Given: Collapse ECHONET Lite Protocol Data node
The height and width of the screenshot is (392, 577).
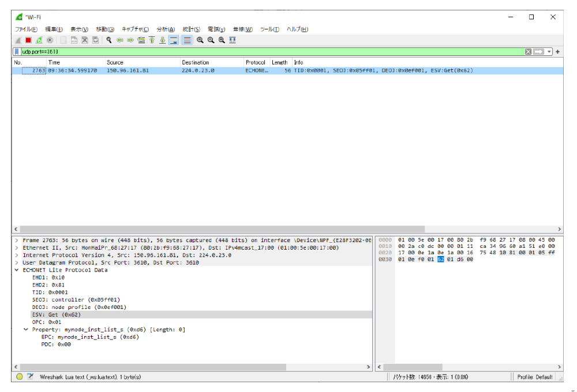Looking at the screenshot, I should coord(17,270).
